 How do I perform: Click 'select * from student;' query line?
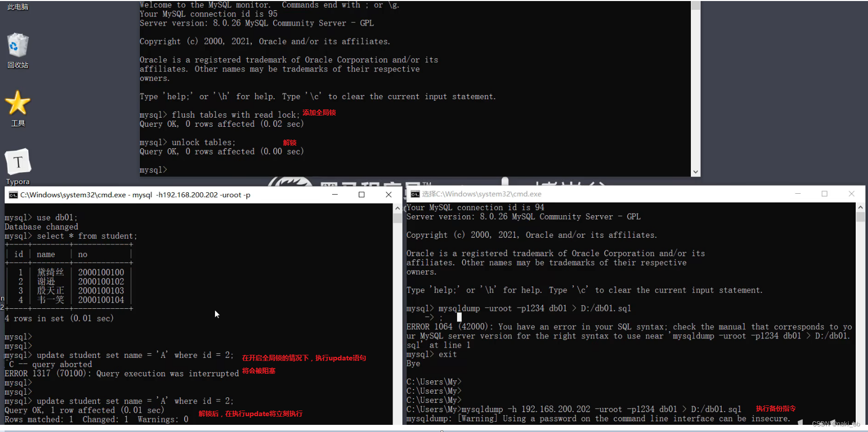point(87,236)
